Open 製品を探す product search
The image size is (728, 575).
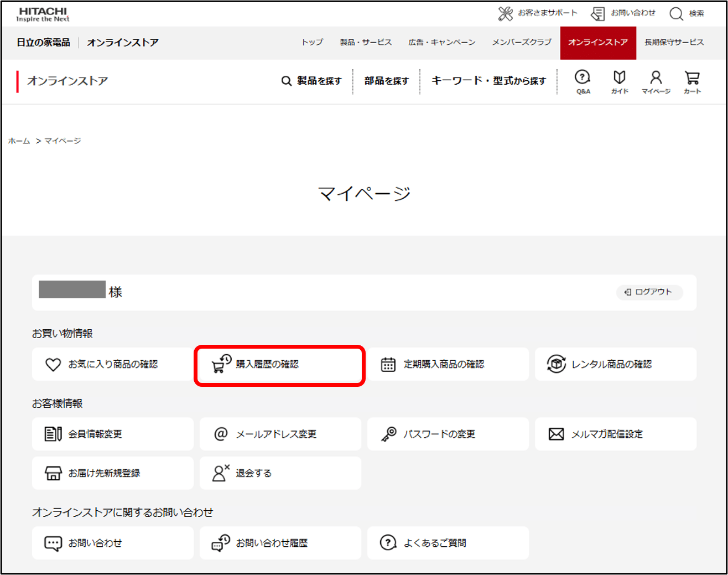click(x=311, y=81)
